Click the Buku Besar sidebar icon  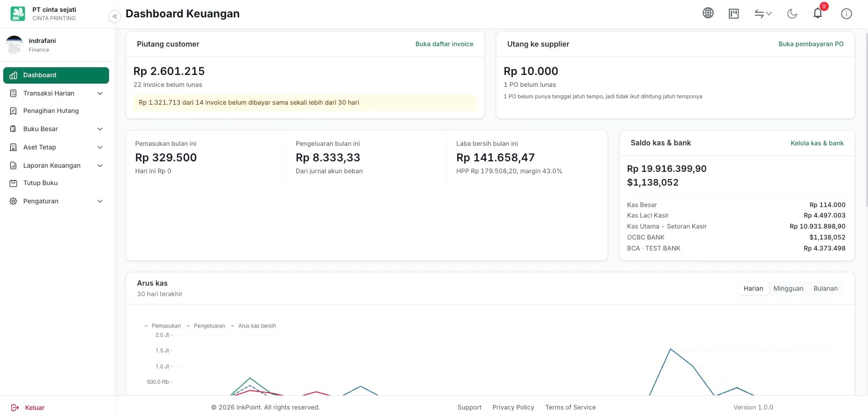point(13,129)
